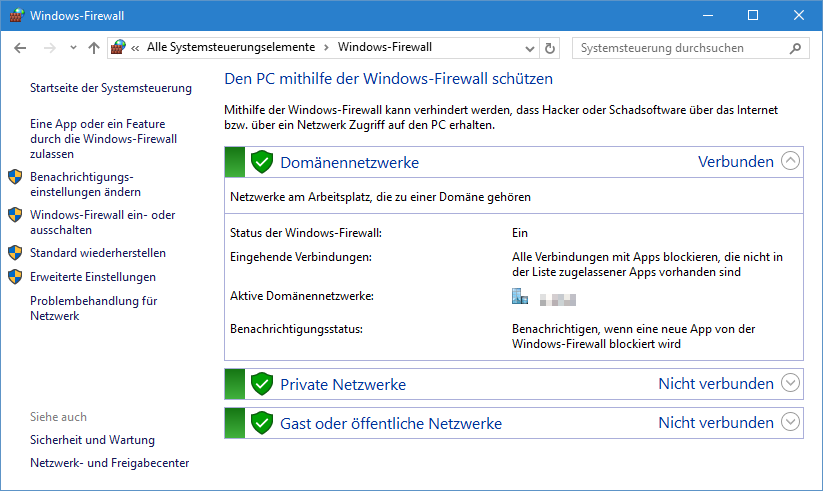
Task: Expand Gast oder öffentliche Netzwerke section
Action: click(x=790, y=422)
